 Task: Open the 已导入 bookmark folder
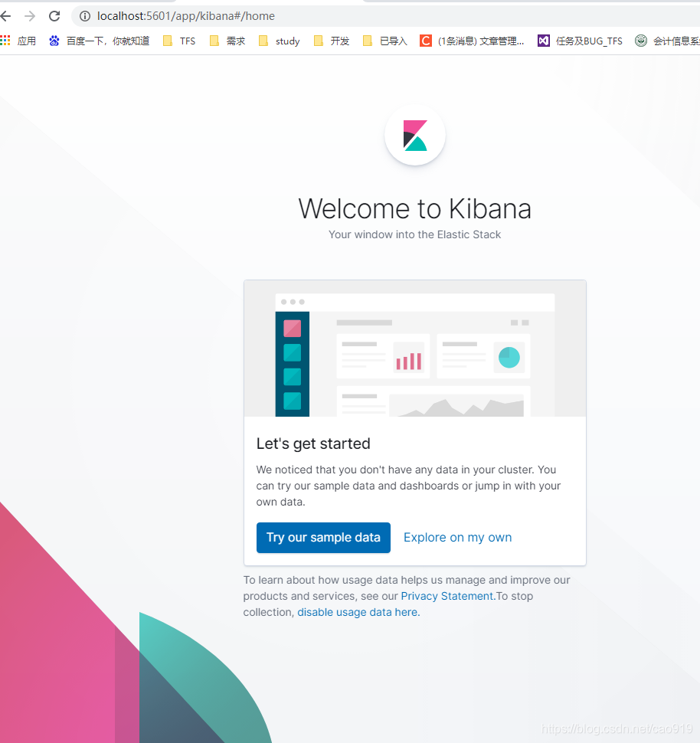tap(385, 41)
